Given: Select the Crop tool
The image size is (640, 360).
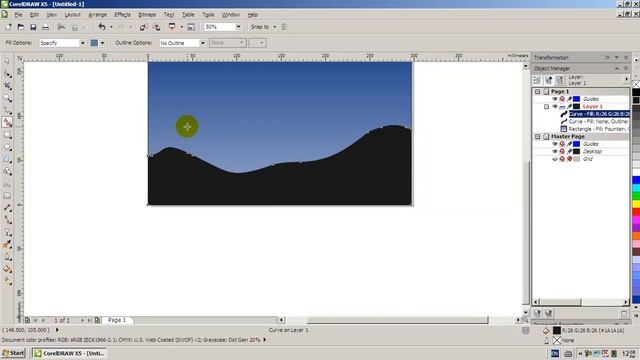Looking at the screenshot, I should 7,86.
